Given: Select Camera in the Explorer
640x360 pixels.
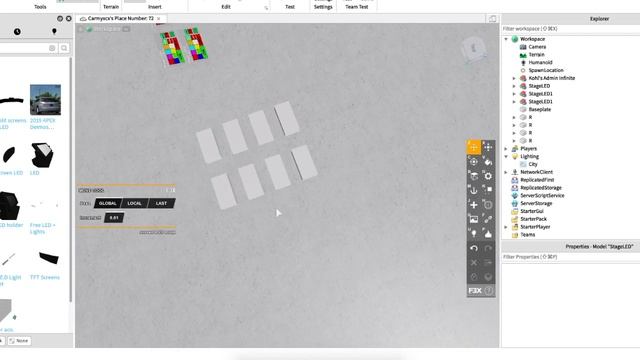Looking at the screenshot, I should (537, 47).
